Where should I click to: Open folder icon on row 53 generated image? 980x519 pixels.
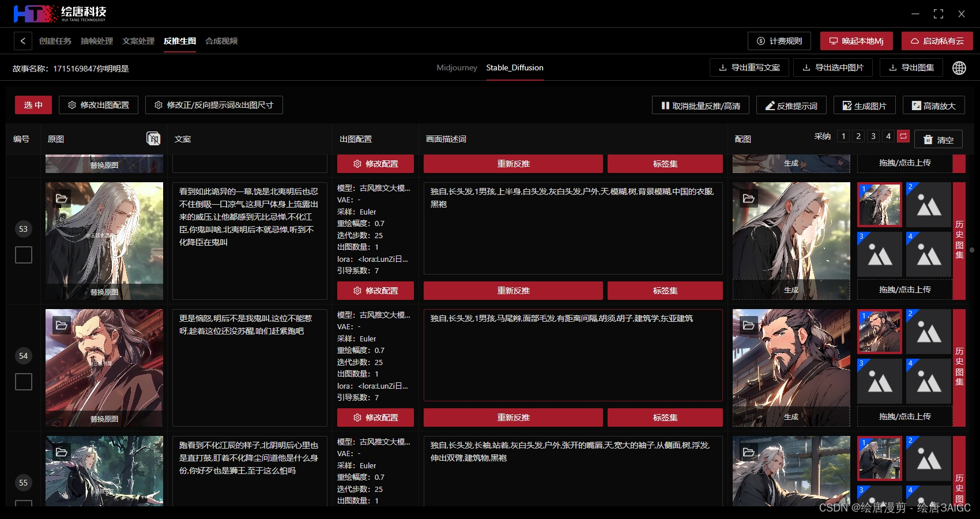[x=749, y=198]
